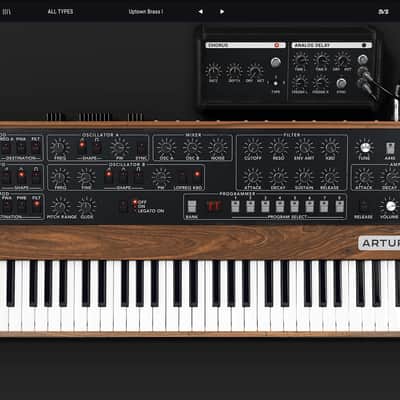Click the white Tune knob

click(364, 147)
